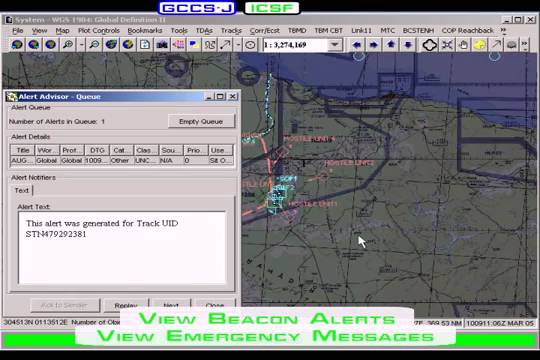Select the hand pan tool
540x360 pixels.
[x=463, y=45]
